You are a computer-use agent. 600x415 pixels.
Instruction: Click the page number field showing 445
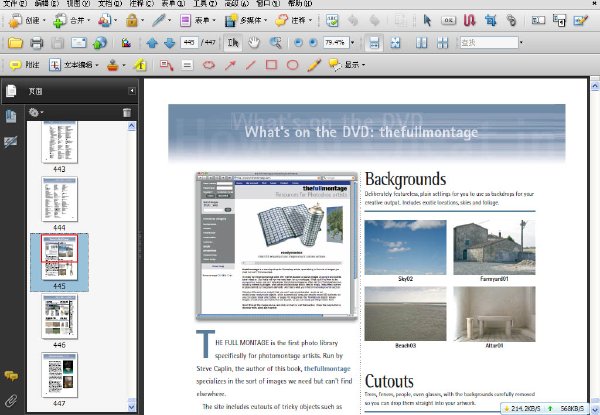click(x=189, y=43)
